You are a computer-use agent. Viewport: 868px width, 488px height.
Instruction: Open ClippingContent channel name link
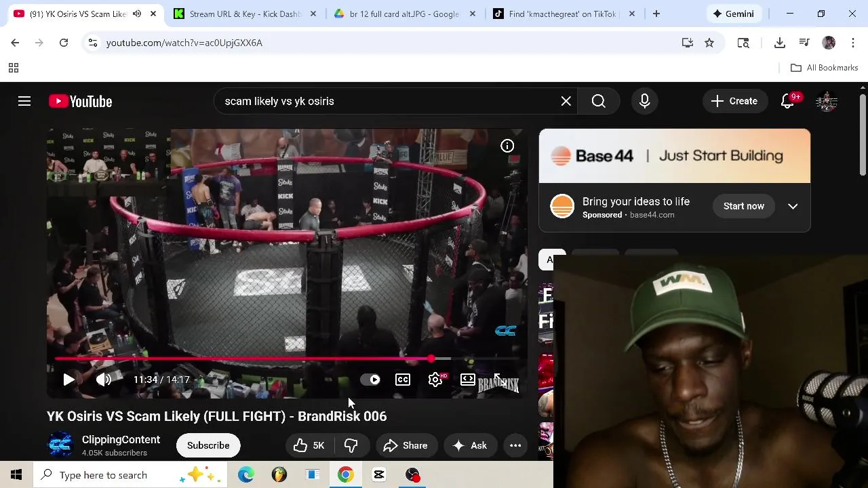[x=121, y=440]
